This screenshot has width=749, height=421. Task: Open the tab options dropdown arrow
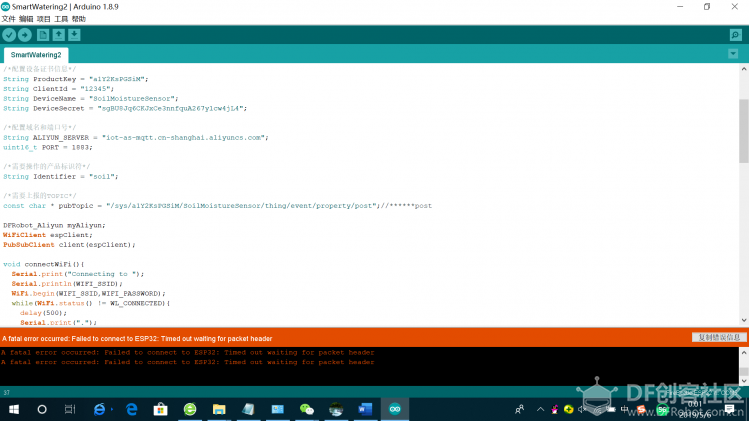pyautogui.click(x=733, y=54)
